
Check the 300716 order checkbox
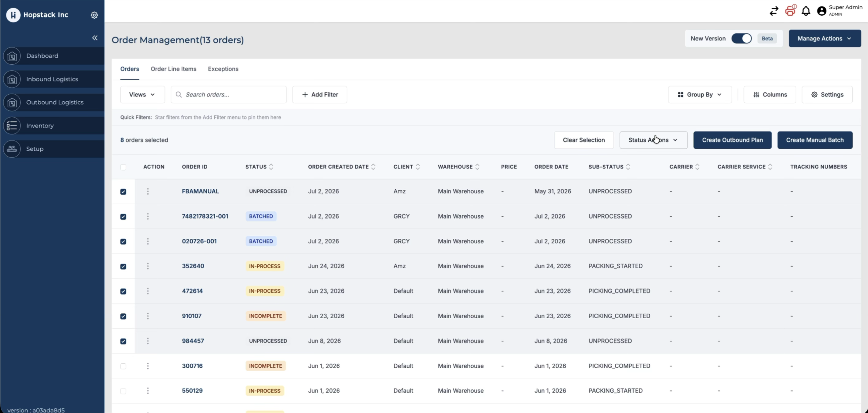[123, 366]
